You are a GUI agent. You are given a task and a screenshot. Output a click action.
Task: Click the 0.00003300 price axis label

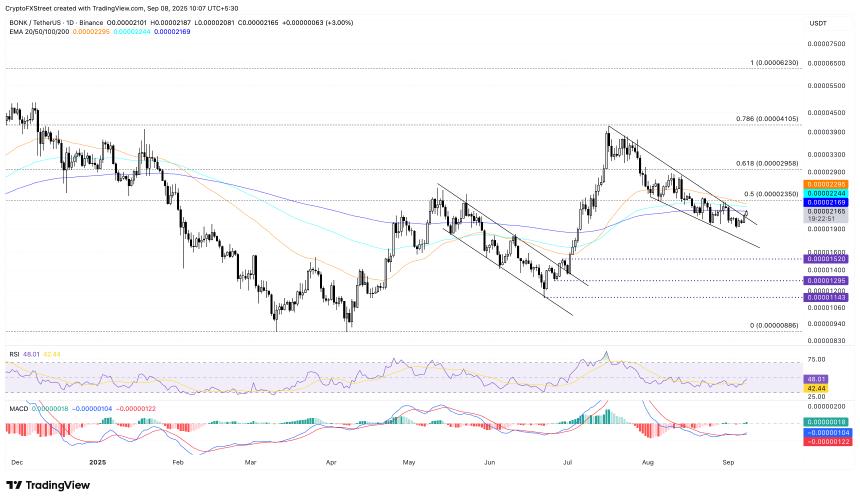click(x=826, y=155)
